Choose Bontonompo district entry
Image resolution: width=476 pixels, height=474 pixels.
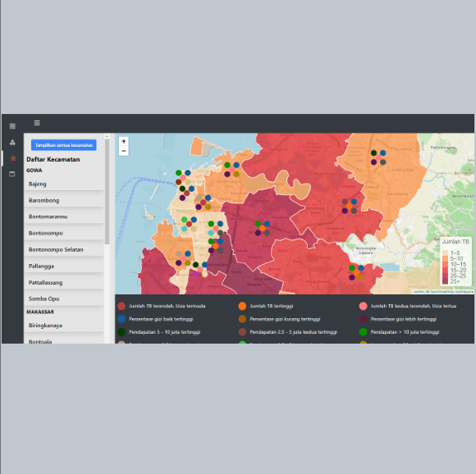(x=64, y=233)
